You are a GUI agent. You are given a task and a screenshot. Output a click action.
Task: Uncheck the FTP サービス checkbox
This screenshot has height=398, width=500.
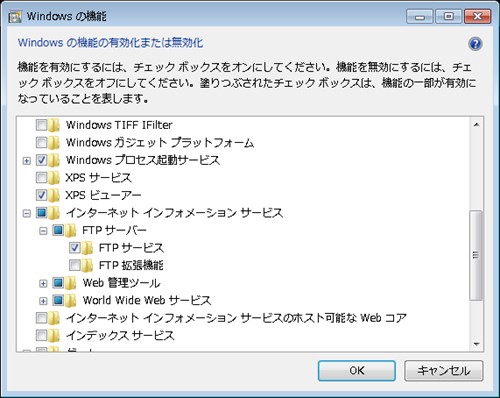(75, 248)
